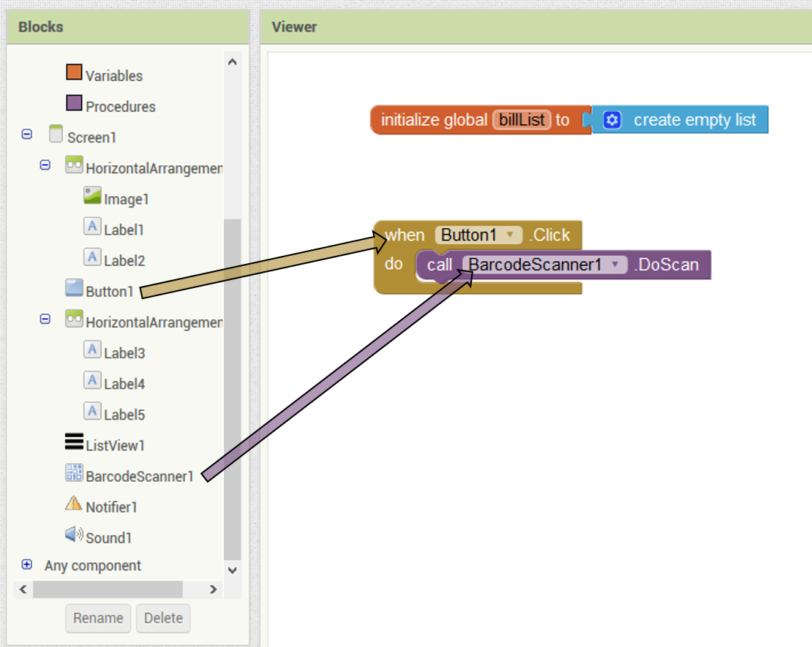The image size is (812, 647).
Task: Open the Procedures blocks category
Action: pyautogui.click(x=120, y=106)
